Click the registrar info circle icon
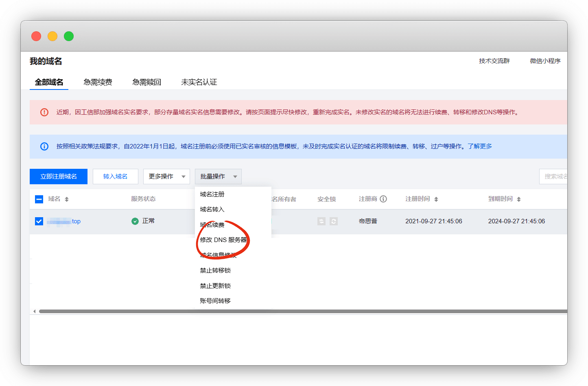The height and width of the screenshot is (386, 588). 383,199
